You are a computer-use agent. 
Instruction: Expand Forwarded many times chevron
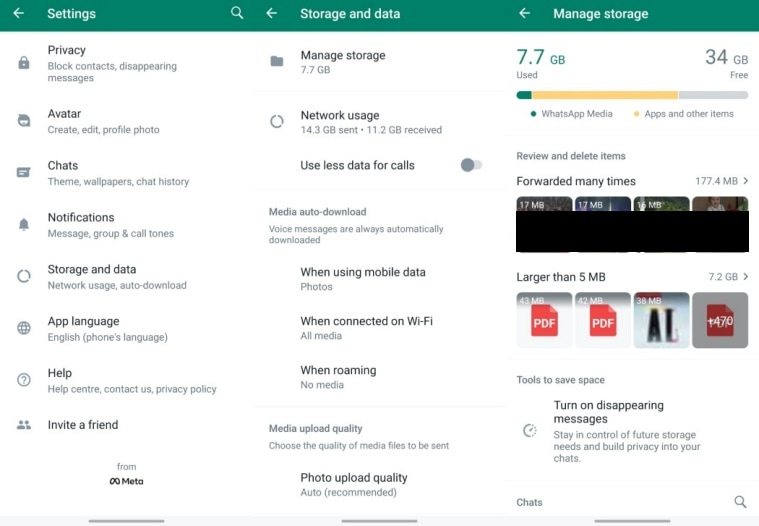(x=746, y=180)
